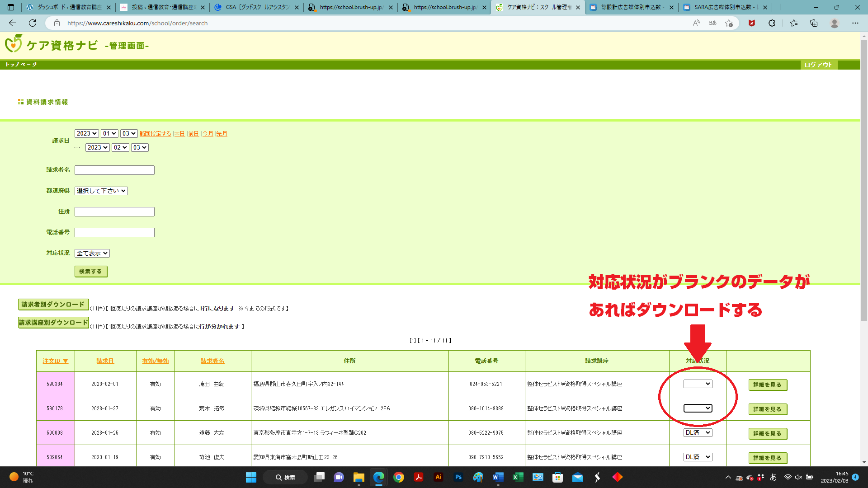868x488 pixels.
Task: Open blank status dropdown for order 590384
Action: coord(698,384)
